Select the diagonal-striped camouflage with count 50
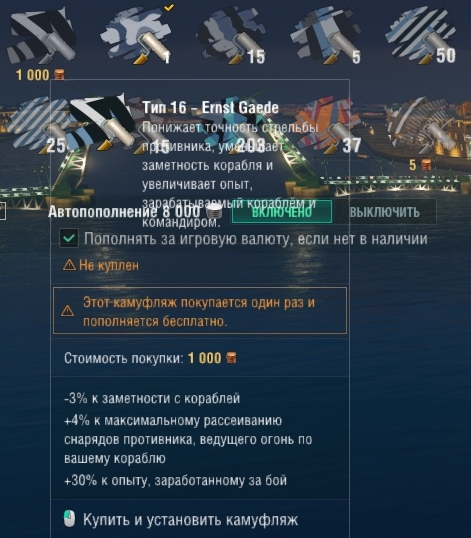Screen dimensions: 471x538 coord(421,36)
